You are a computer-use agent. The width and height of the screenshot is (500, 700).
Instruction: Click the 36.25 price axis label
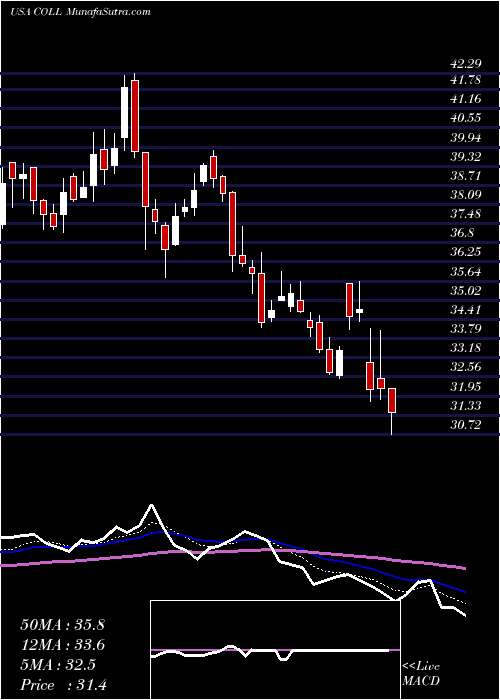pyautogui.click(x=466, y=252)
